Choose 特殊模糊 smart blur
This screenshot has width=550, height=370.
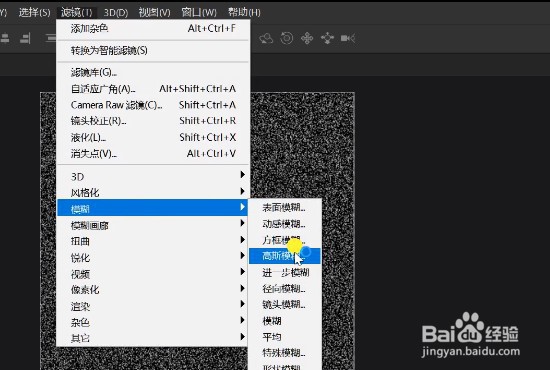click(x=285, y=352)
